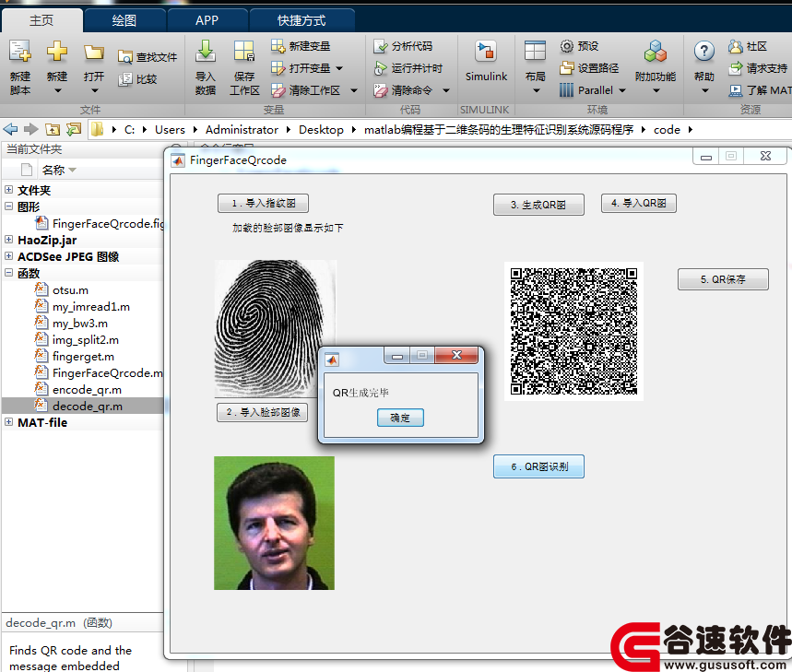
Task: Click the New Variable (新建变量) icon
Action: [x=278, y=46]
